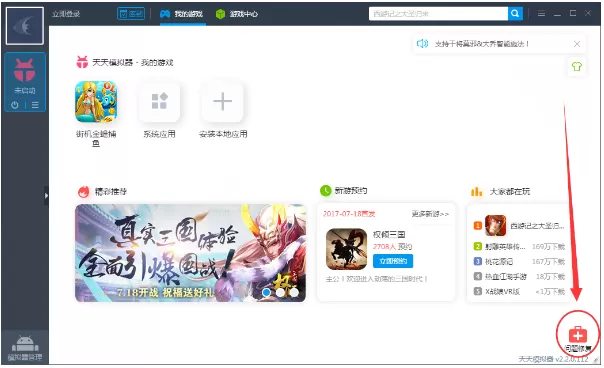Viewport: 604px width, 368px height.
Task: Open the 权倾三国 game thumbnail
Action: click(346, 249)
